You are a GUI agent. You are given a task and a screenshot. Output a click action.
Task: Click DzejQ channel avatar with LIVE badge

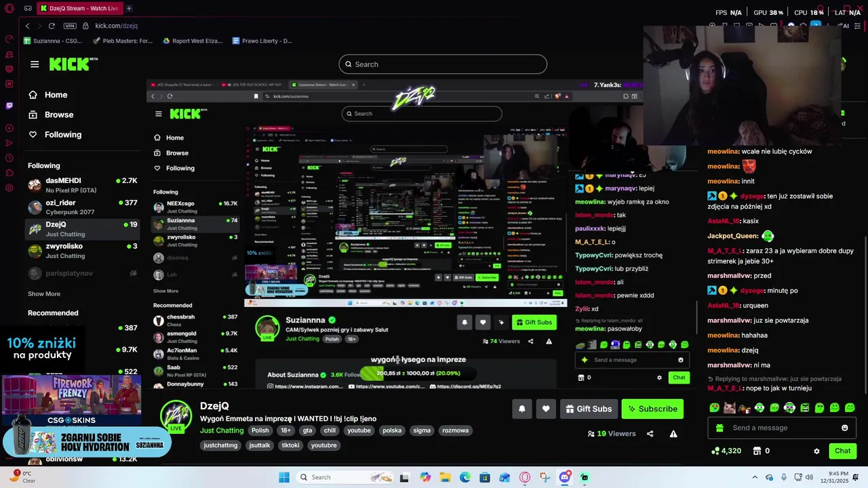[x=176, y=415]
